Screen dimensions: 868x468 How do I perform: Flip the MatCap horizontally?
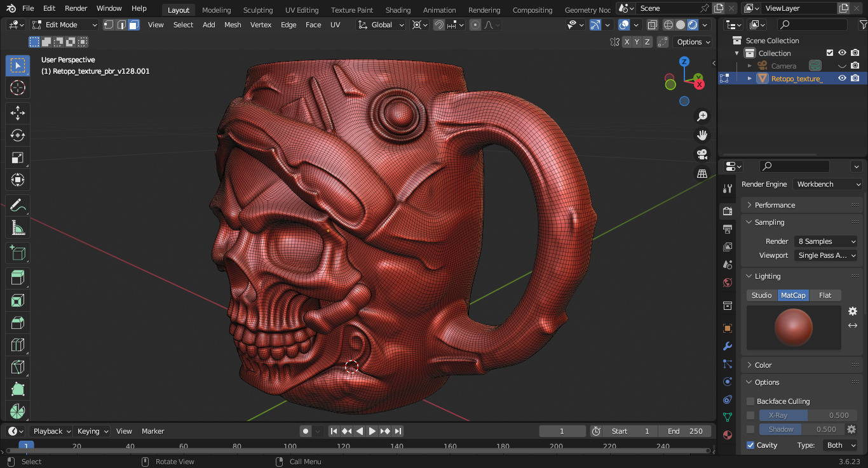(x=853, y=326)
